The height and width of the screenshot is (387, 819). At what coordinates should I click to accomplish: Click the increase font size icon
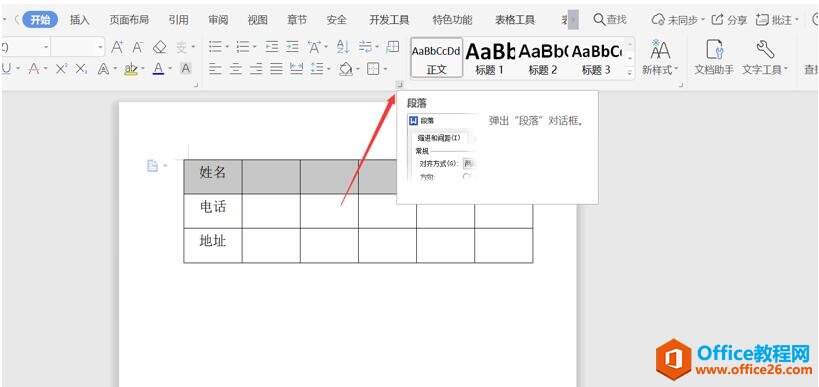pyautogui.click(x=117, y=48)
